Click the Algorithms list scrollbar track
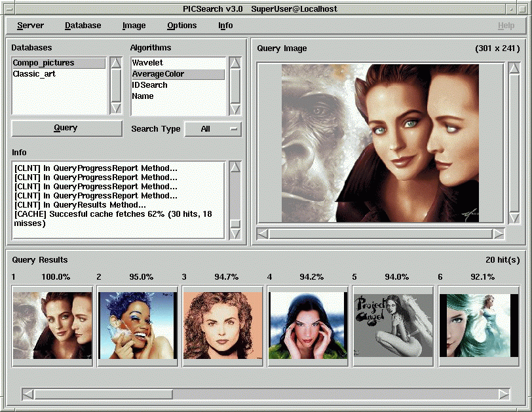The height and width of the screenshot is (412, 532). (235, 86)
